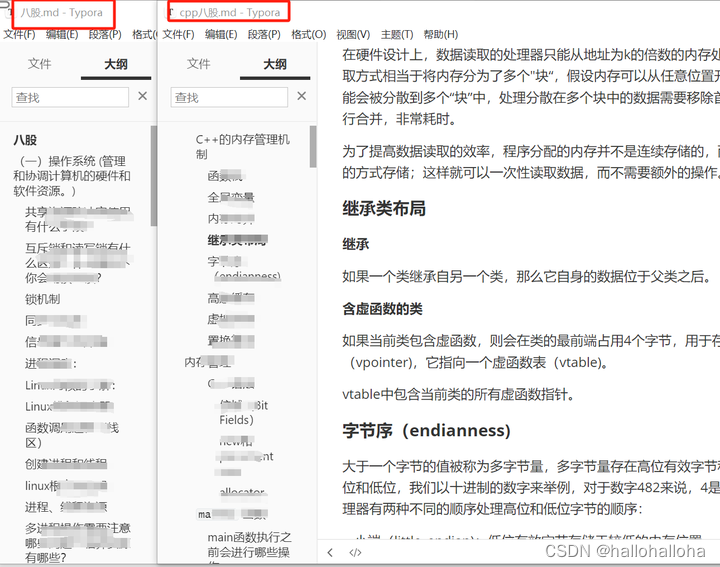Switch to 大纲 tab in cpp/八股.md sidebar

click(275, 64)
